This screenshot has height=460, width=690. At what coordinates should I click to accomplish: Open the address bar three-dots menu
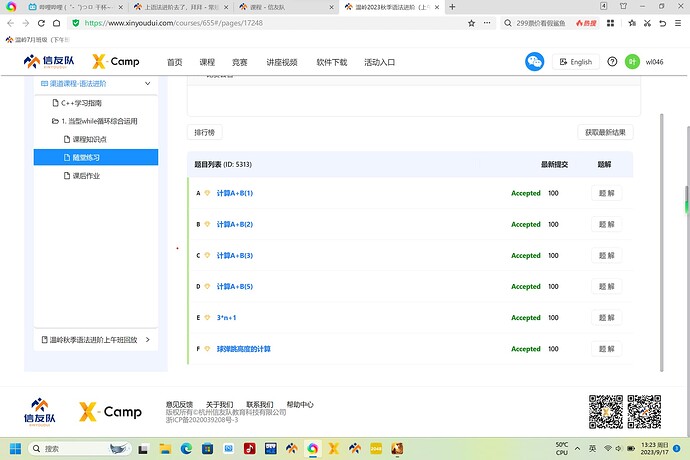pos(487,23)
